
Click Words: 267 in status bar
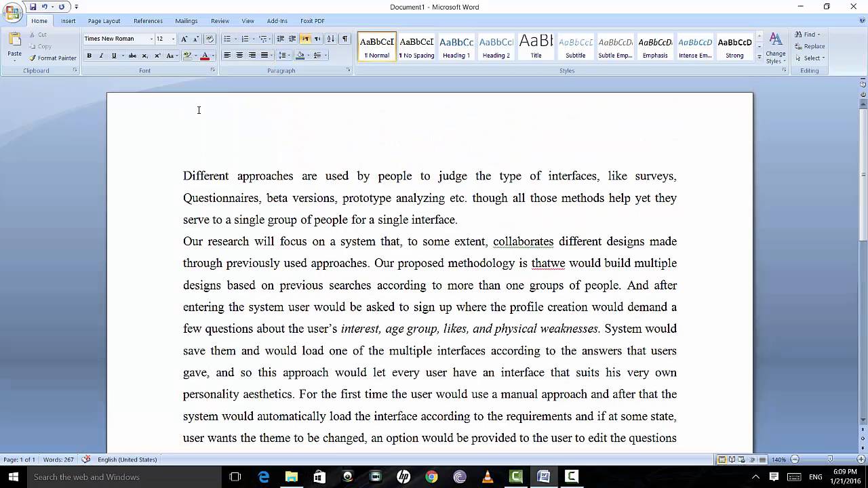[x=59, y=460]
